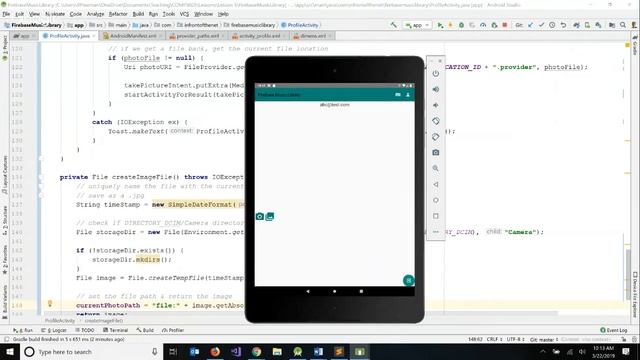Click emulator Volume Down icon
The image size is (640, 360).
[x=436, y=105]
